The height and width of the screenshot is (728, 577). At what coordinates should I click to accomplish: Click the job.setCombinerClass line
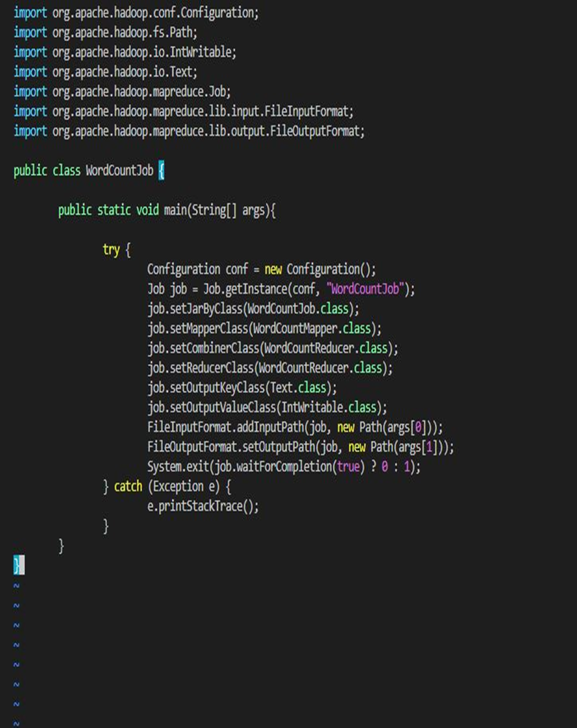click(273, 348)
